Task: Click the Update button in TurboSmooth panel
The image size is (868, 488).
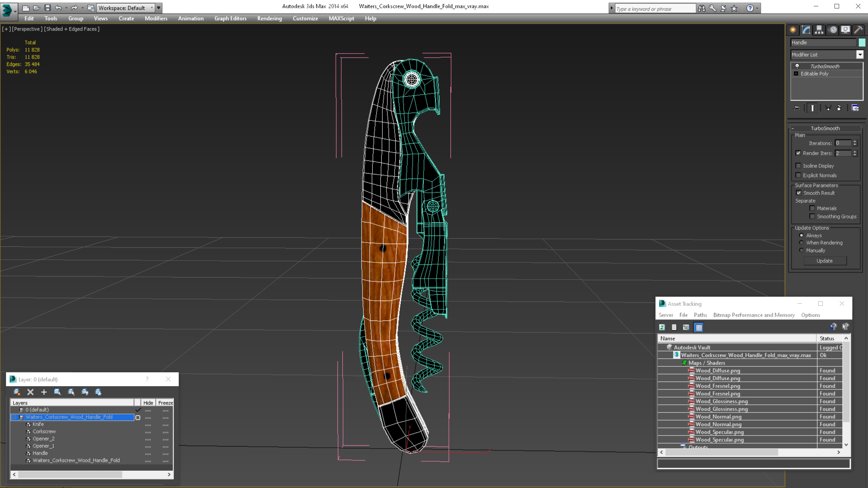Action: tap(825, 260)
